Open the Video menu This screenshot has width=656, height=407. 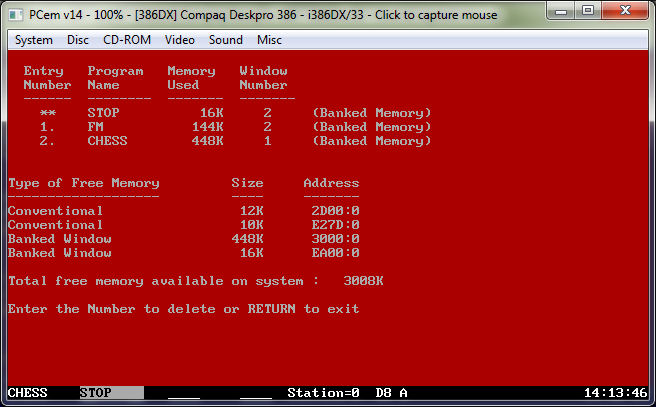180,40
